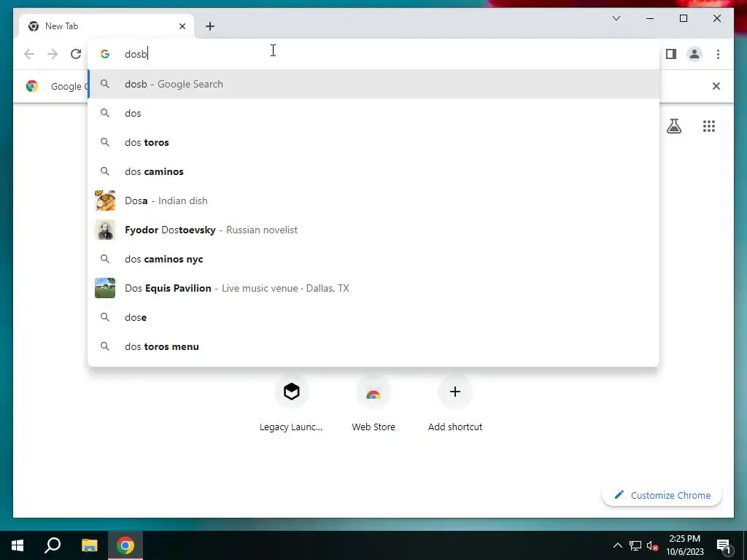
Task: Select the 'Dosa - Indian dish' suggestion
Action: point(374,201)
